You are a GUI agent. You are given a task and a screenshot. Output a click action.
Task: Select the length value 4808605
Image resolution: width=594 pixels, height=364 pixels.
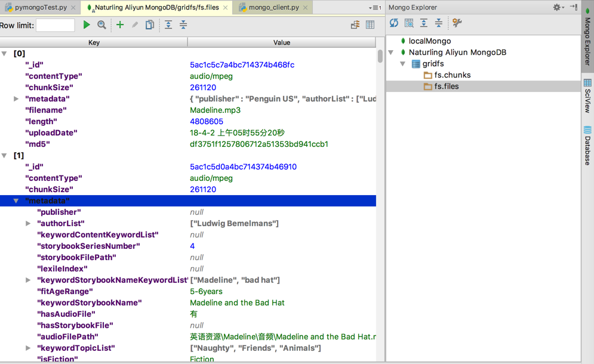pyautogui.click(x=207, y=122)
